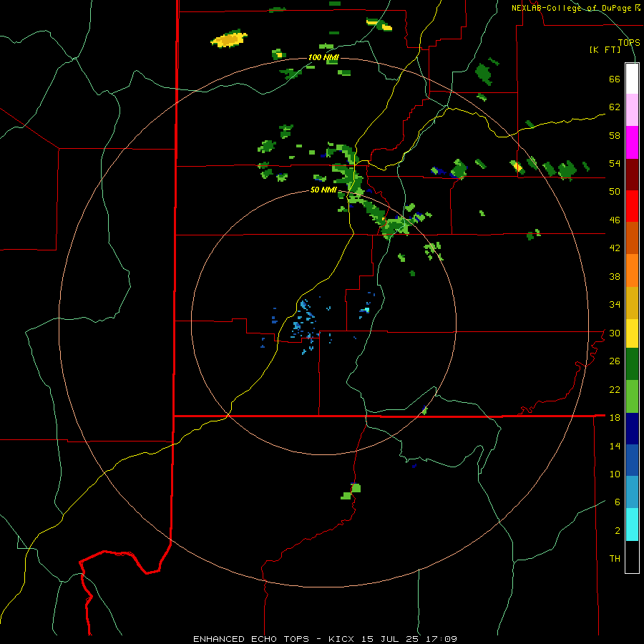Select the 54 legend value
The width and height of the screenshot is (644, 644).
615,163
